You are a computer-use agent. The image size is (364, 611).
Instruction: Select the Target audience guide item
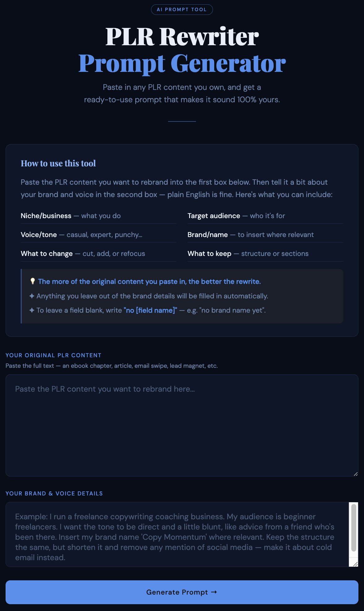click(265, 216)
